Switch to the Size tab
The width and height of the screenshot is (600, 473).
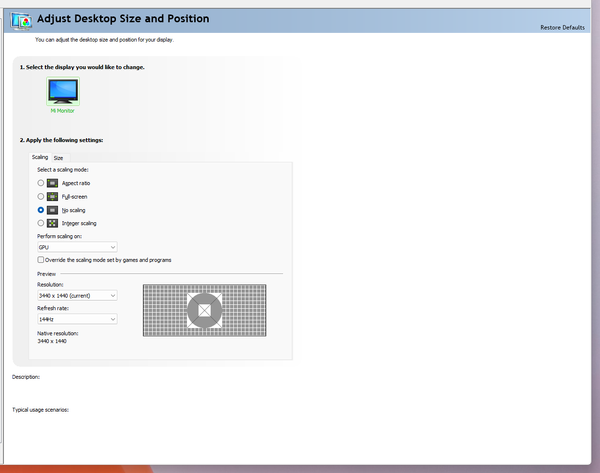click(58, 158)
